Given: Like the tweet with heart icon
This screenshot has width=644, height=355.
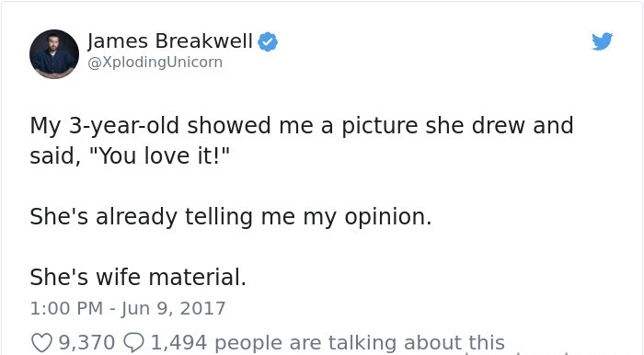Looking at the screenshot, I should pyautogui.click(x=41, y=342).
